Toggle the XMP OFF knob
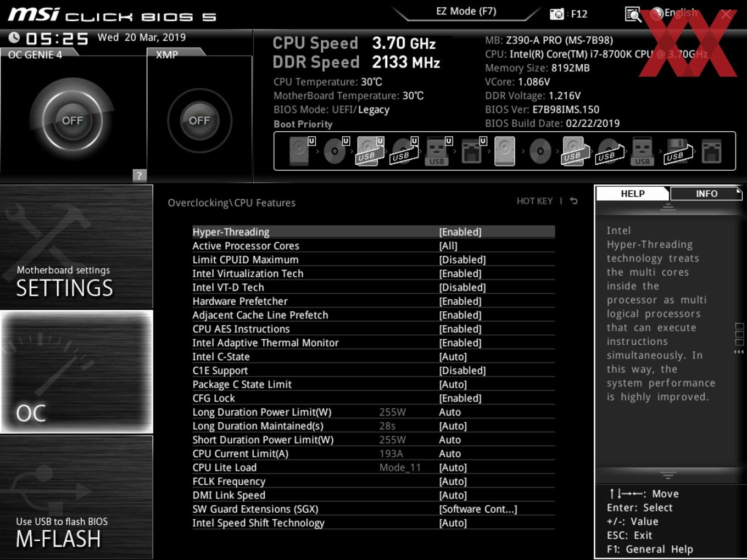This screenshot has width=747, height=560. [x=199, y=120]
